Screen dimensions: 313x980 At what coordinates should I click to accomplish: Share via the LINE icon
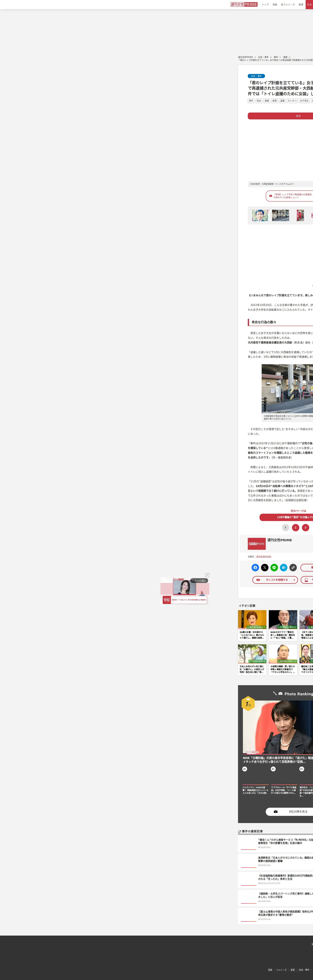(274, 567)
